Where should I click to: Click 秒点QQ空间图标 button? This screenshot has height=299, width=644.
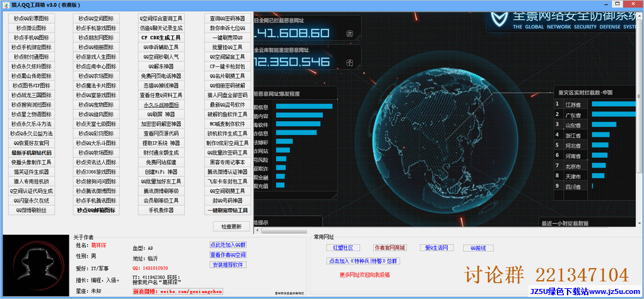[96, 18]
